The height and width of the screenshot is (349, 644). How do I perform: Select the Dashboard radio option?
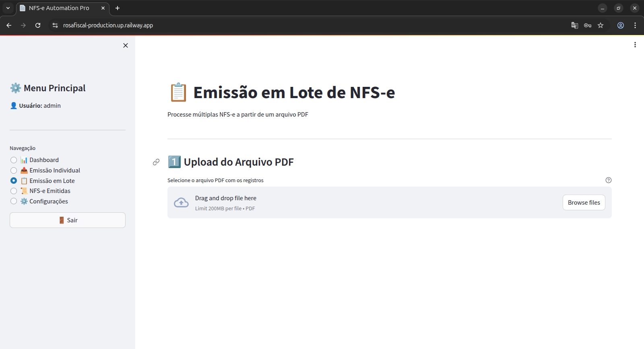point(14,160)
